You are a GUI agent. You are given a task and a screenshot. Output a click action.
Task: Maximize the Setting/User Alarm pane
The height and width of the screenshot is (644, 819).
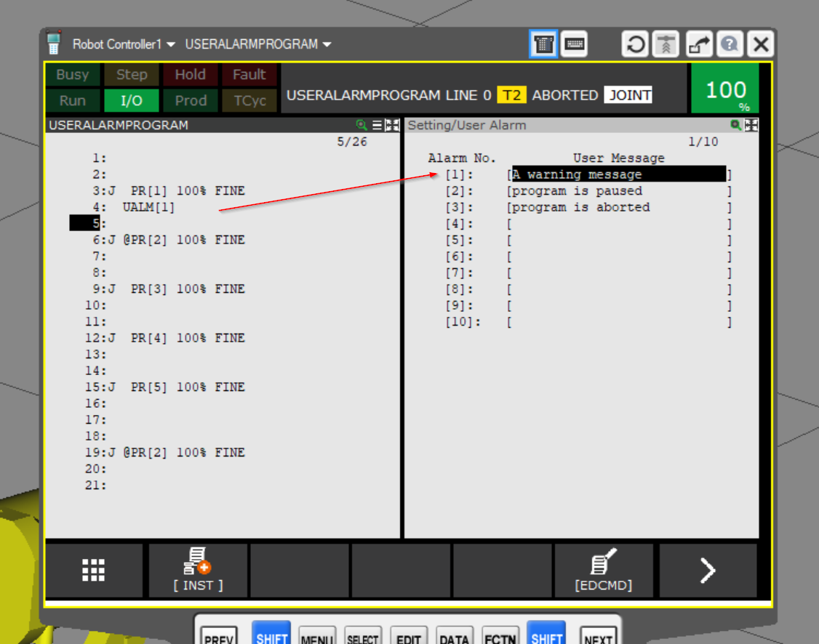pos(751,125)
